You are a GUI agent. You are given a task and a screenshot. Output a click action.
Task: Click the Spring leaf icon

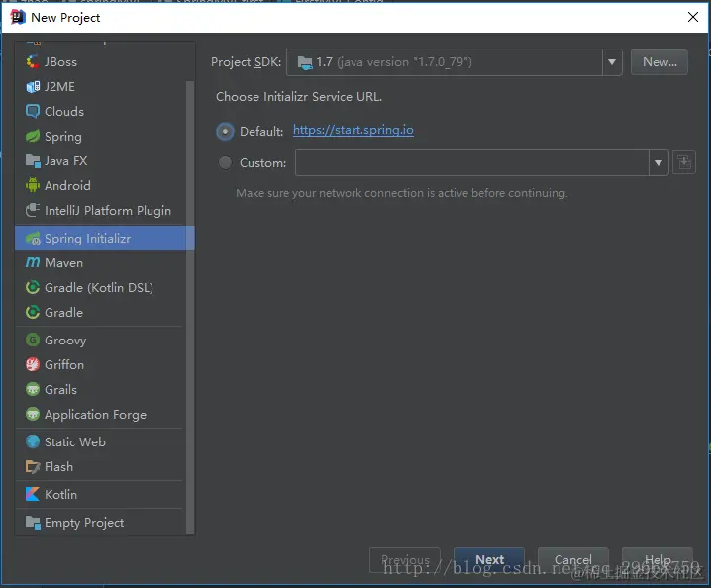[33, 136]
